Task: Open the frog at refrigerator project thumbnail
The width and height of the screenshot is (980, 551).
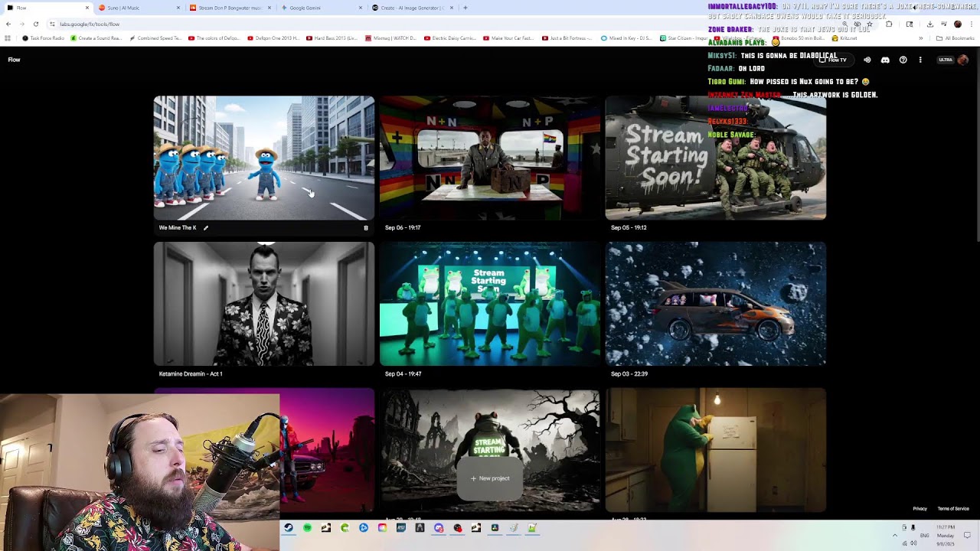Action: coord(716,450)
